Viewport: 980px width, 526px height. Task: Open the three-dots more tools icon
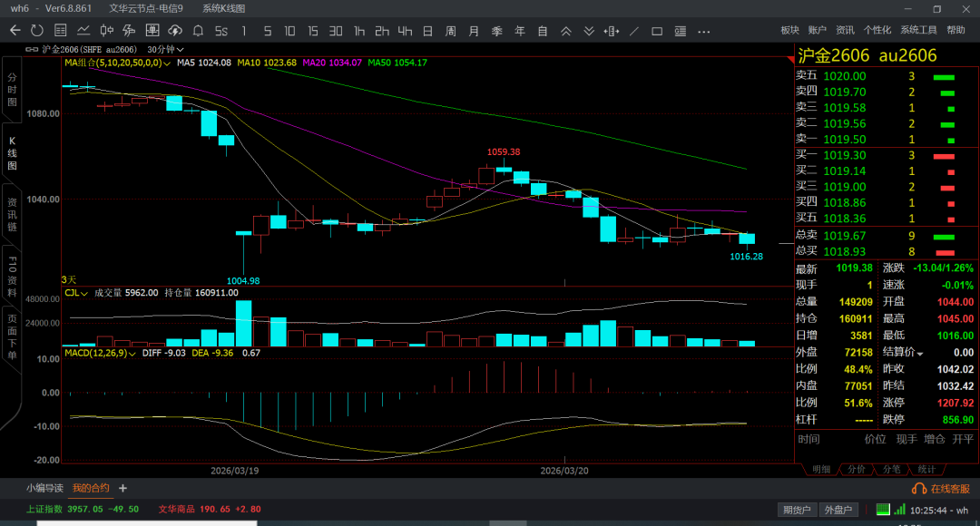click(x=704, y=31)
